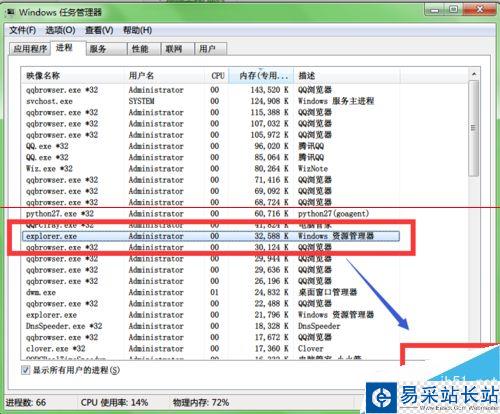The image size is (500, 414).
Task: Select the python27.exe *32 process
Action: pos(211,214)
